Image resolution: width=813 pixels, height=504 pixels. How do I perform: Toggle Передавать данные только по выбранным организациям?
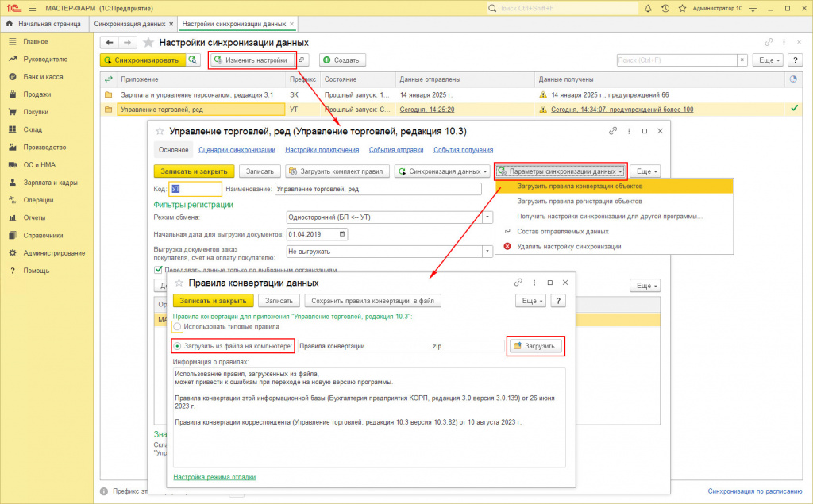point(159,270)
